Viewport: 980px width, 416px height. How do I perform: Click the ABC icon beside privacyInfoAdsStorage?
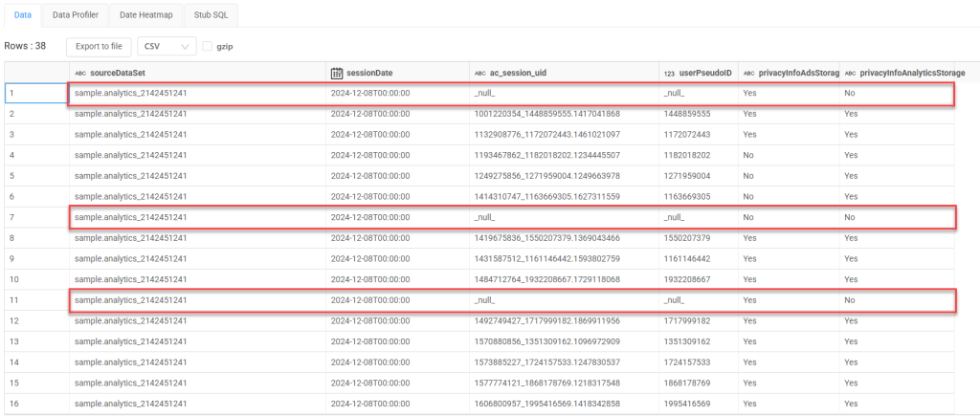point(748,73)
